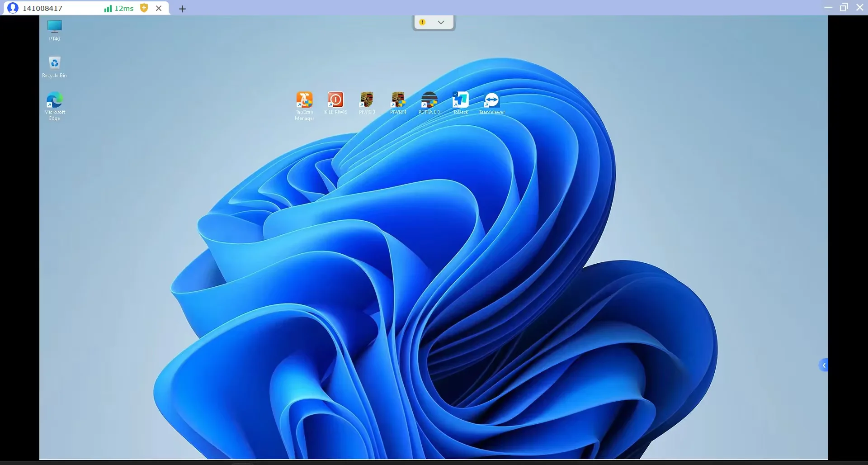Select the PIWIS 3 shortcut
Screen dimensions: 868x465
(x=367, y=103)
